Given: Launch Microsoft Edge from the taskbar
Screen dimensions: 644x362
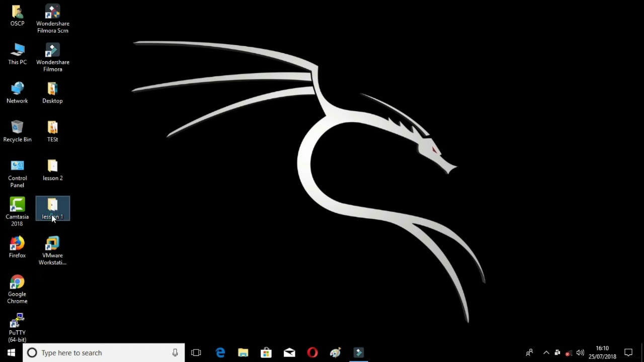Looking at the screenshot, I should click(x=220, y=352).
